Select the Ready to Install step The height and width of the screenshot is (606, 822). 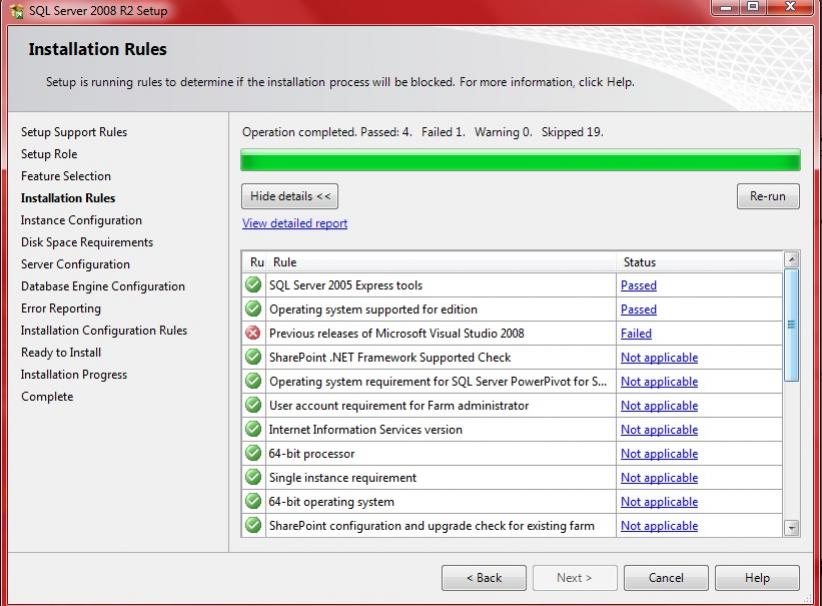point(61,352)
